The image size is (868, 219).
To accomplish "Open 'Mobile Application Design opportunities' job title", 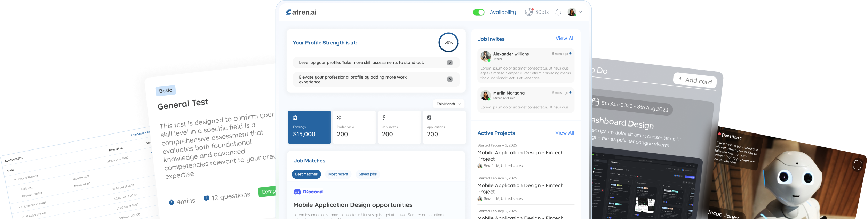I will (x=353, y=205).
